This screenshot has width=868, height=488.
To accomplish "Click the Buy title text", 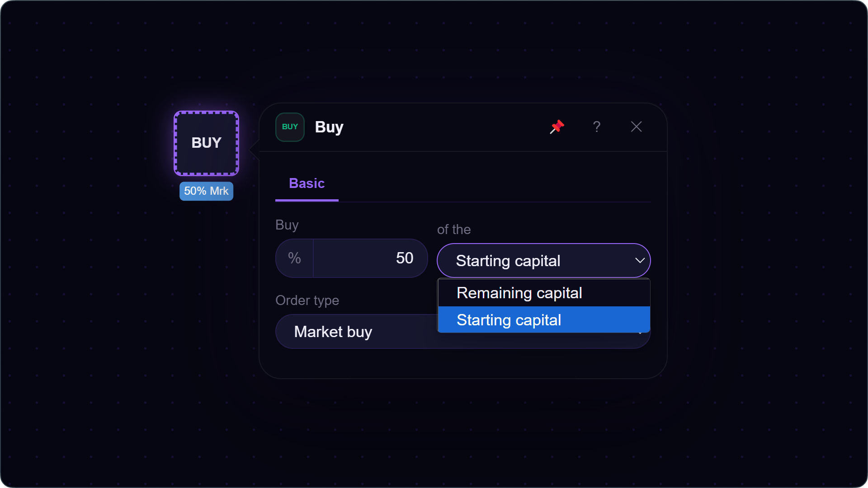I will click(x=329, y=127).
